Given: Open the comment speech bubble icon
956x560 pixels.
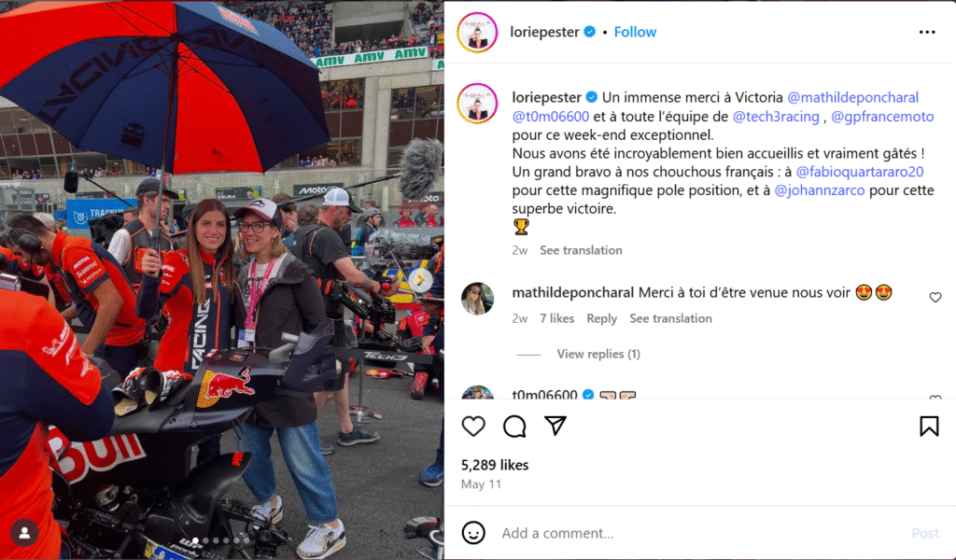Looking at the screenshot, I should click(x=514, y=426).
